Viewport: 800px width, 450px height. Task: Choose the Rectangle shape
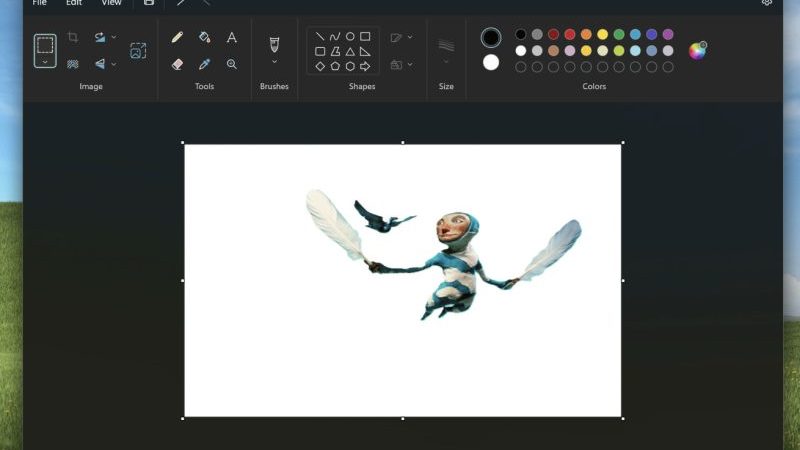point(365,36)
